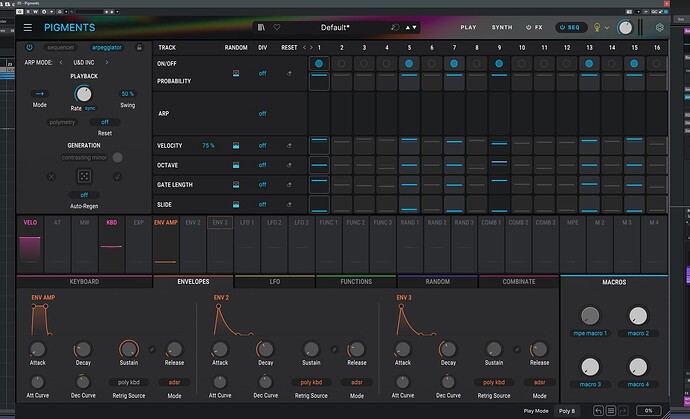Image resolution: width=690 pixels, height=419 pixels.
Task: Open ENV 2 Retrig Source poly kbd dropdown
Action: (x=311, y=382)
